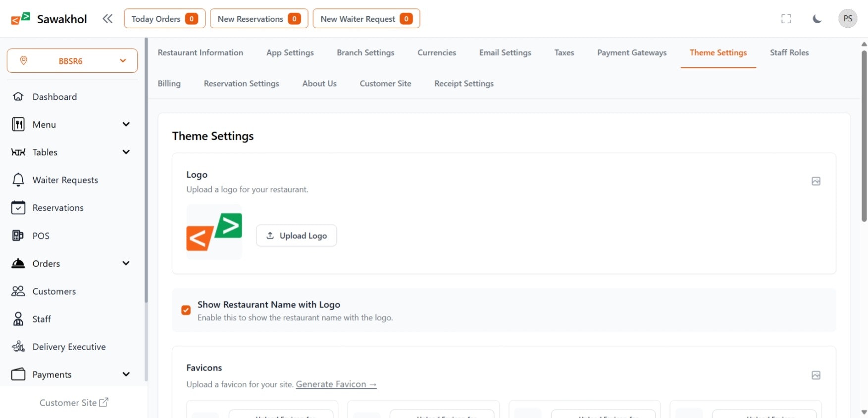Click the Customers people icon

[18, 291]
